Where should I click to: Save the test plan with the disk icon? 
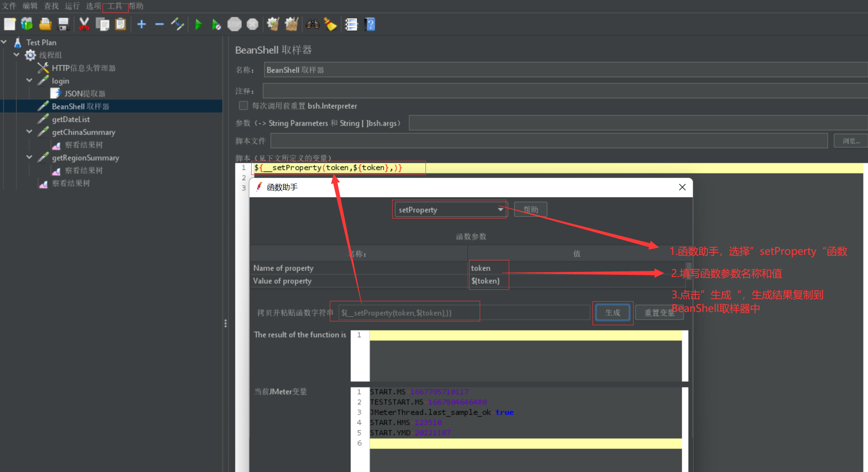click(63, 24)
